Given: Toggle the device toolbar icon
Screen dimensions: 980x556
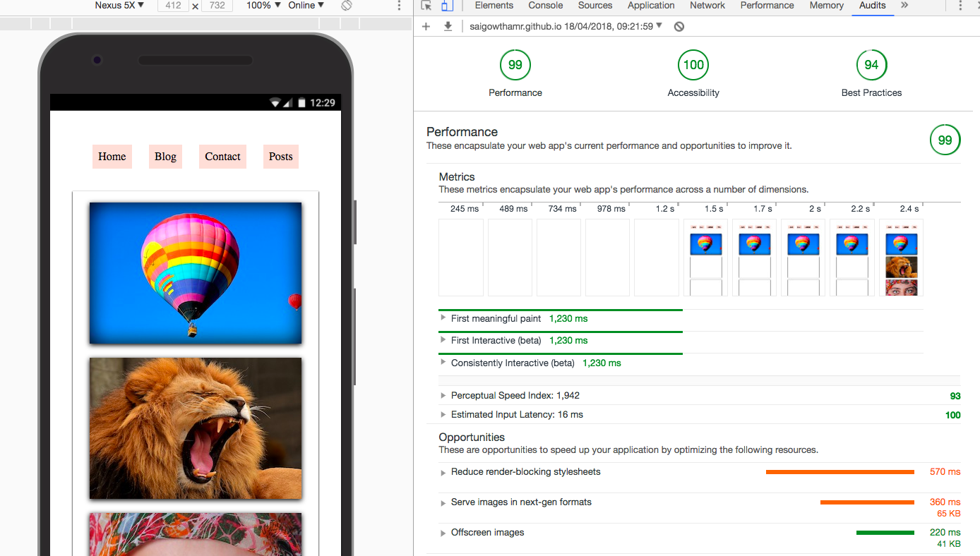Looking at the screenshot, I should pos(447,6).
